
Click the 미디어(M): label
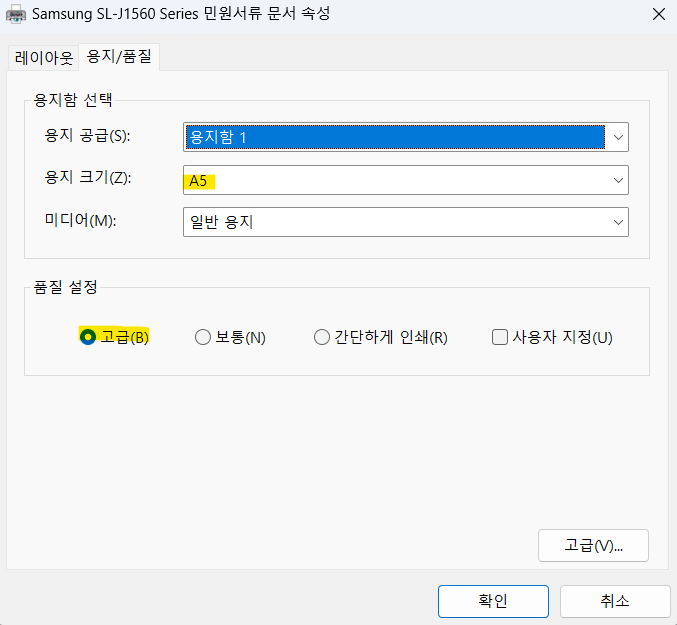80,220
